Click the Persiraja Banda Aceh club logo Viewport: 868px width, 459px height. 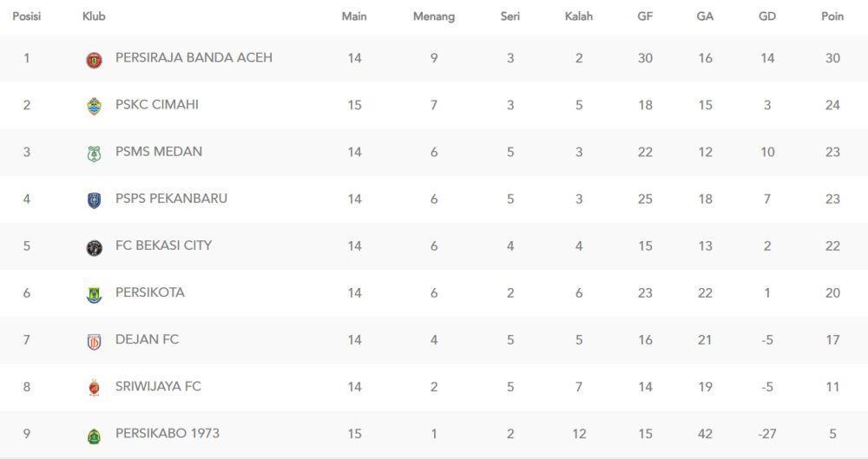tap(94, 59)
